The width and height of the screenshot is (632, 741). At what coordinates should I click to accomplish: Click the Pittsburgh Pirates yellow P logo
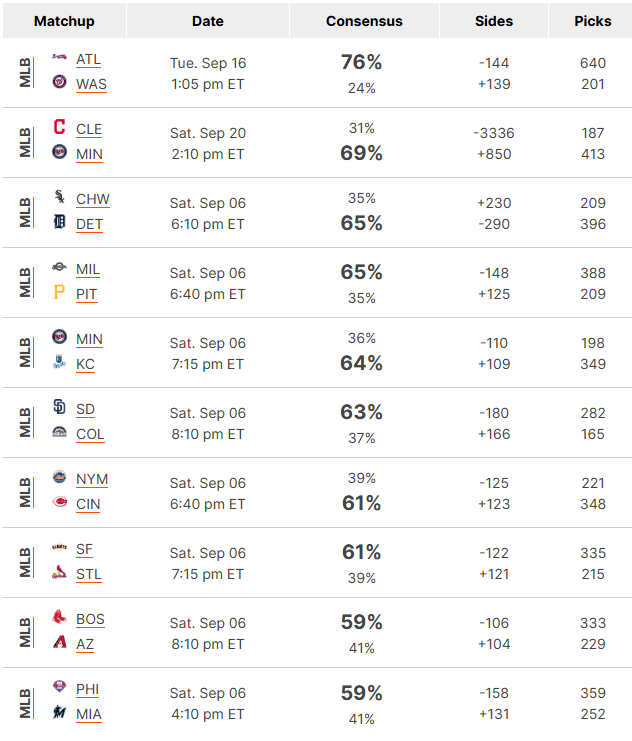pyautogui.click(x=59, y=292)
